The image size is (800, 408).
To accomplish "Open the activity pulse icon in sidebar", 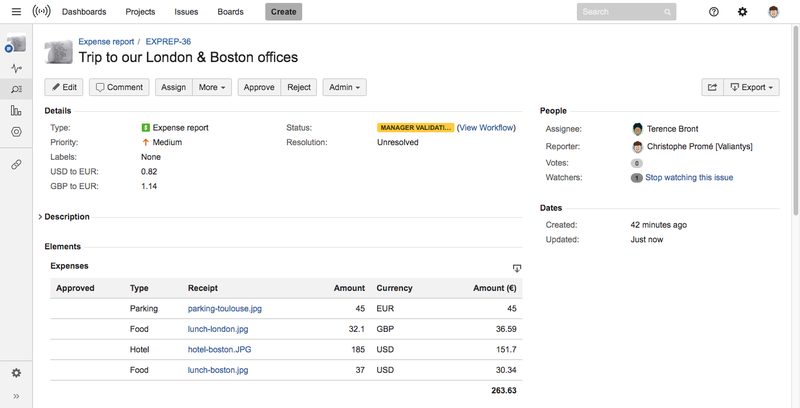I will [16, 68].
